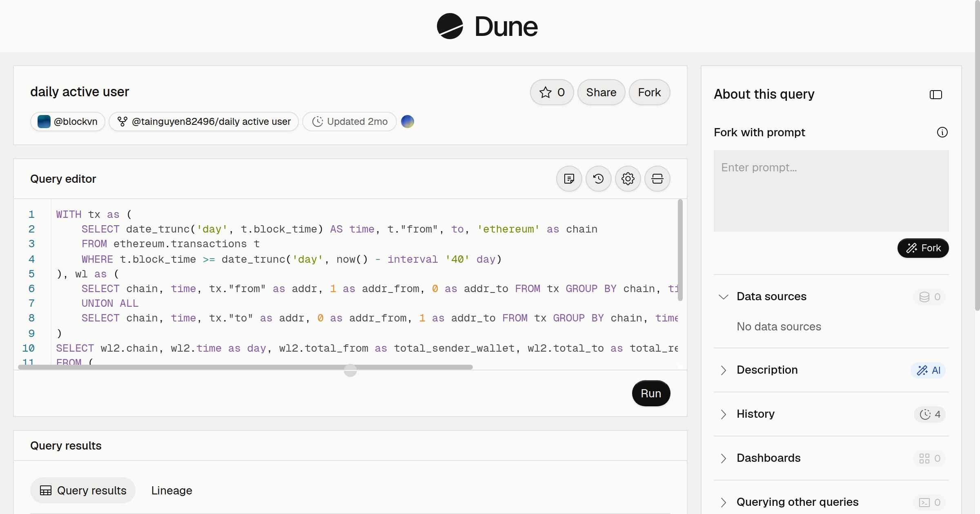Image resolution: width=980 pixels, height=514 pixels.
Task: Toggle the About this query sidebar panel
Action: coord(935,95)
